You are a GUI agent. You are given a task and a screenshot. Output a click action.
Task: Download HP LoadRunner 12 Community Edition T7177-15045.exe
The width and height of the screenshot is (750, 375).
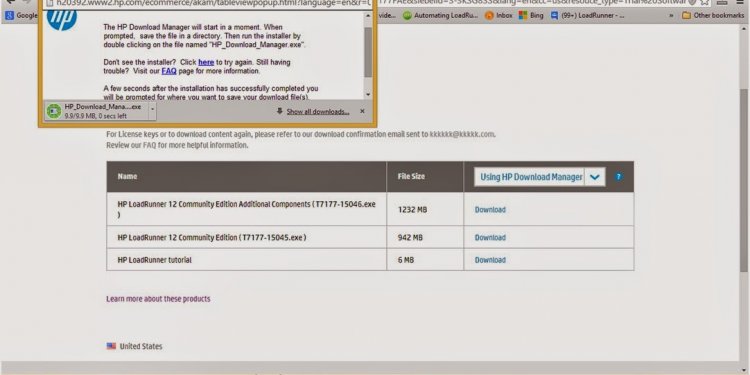coord(490,237)
